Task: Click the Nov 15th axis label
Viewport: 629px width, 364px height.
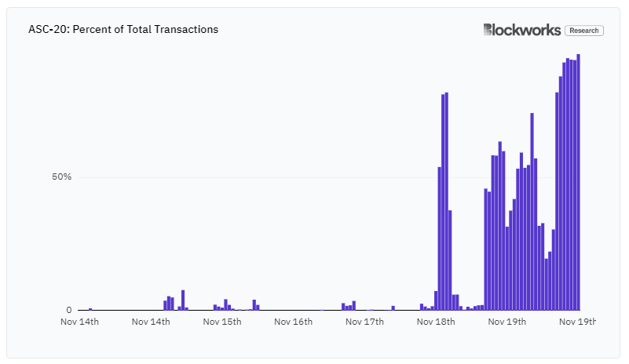Action: [221, 322]
